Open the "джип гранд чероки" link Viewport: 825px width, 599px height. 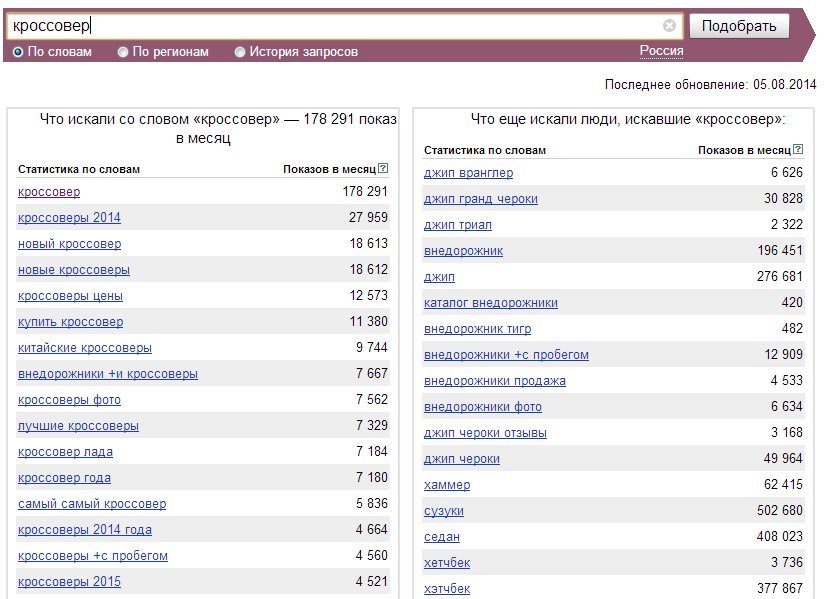(x=480, y=199)
